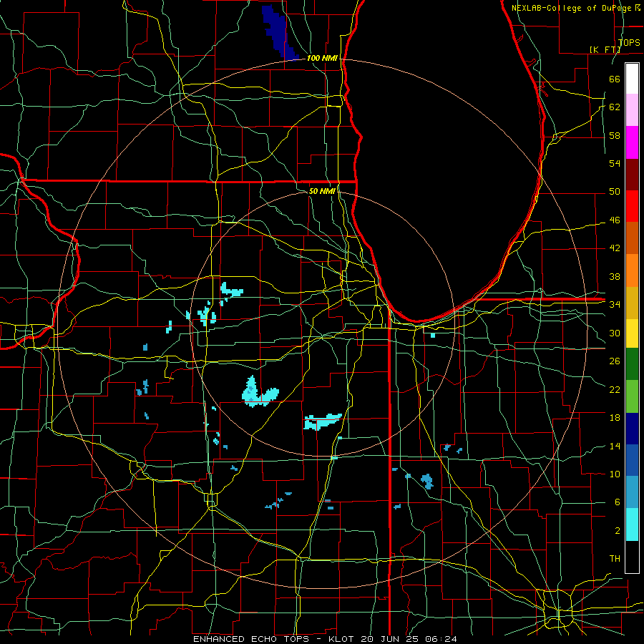This screenshot has width=644, height=644.
Task: Click legend value "66"
Action: (x=615, y=79)
